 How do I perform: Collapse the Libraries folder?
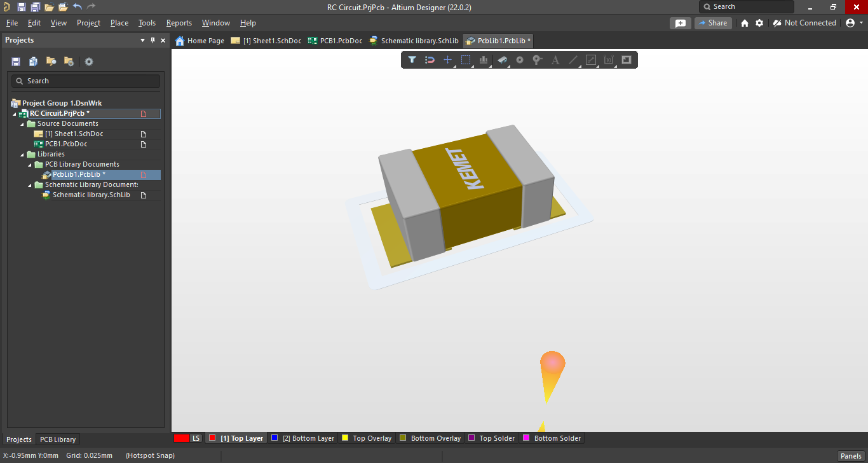click(22, 154)
